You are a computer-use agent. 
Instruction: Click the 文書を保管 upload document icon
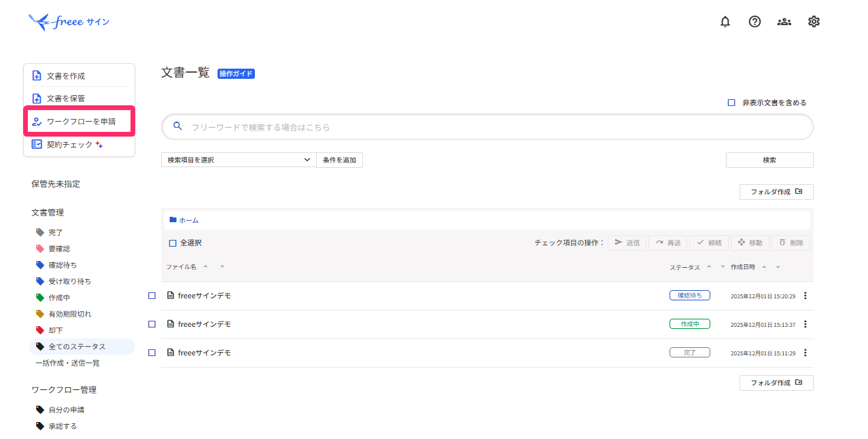click(x=37, y=99)
